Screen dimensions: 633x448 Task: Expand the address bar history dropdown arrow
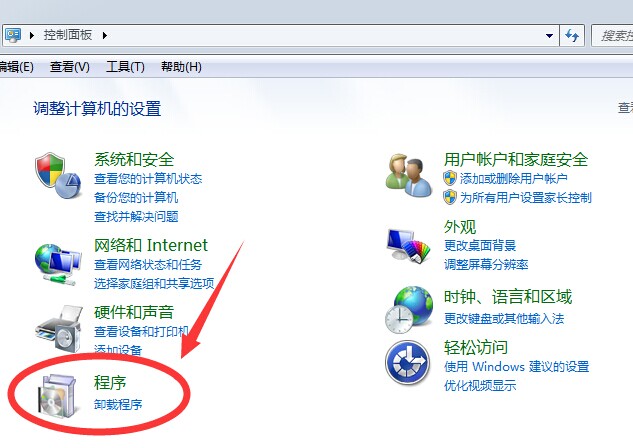(x=549, y=36)
